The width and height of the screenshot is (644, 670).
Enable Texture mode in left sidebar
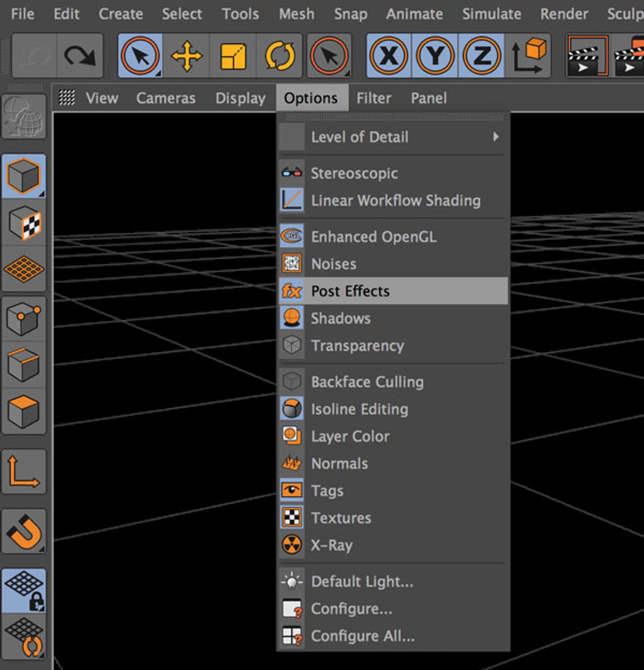coord(24,223)
